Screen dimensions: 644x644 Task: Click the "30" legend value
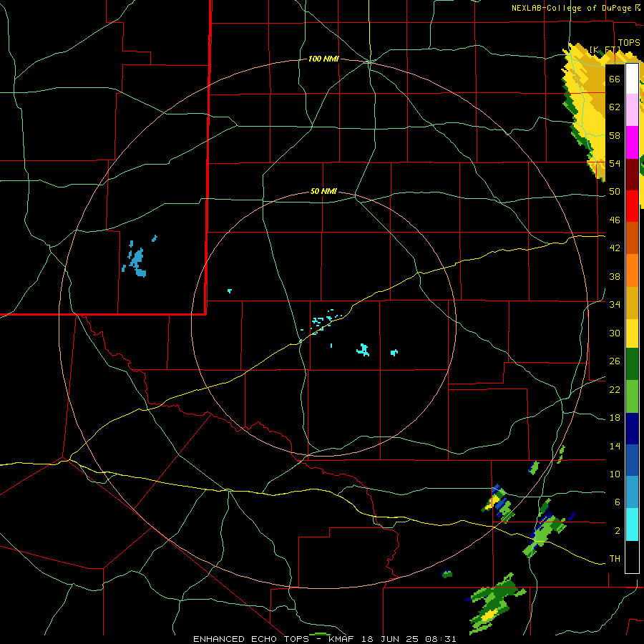pos(615,333)
